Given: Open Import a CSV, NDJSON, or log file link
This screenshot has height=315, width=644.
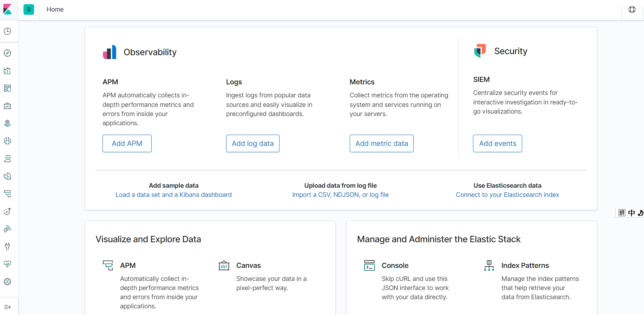Looking at the screenshot, I should pyautogui.click(x=341, y=195).
